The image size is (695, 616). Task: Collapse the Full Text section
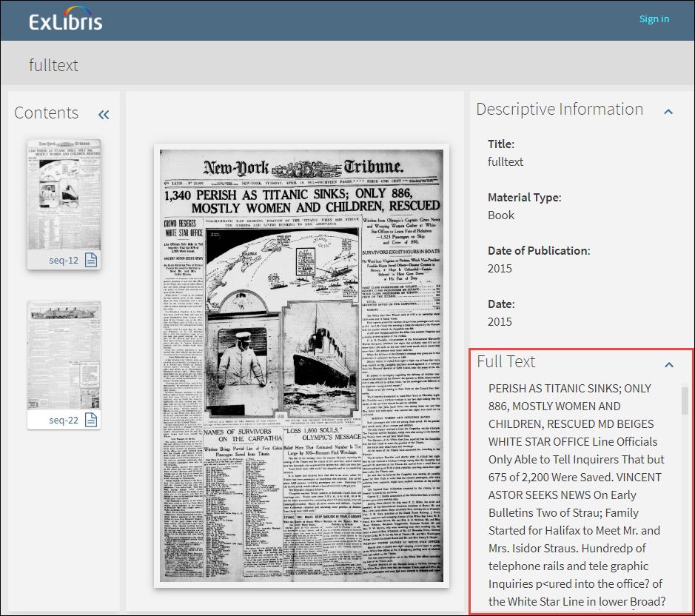[669, 364]
